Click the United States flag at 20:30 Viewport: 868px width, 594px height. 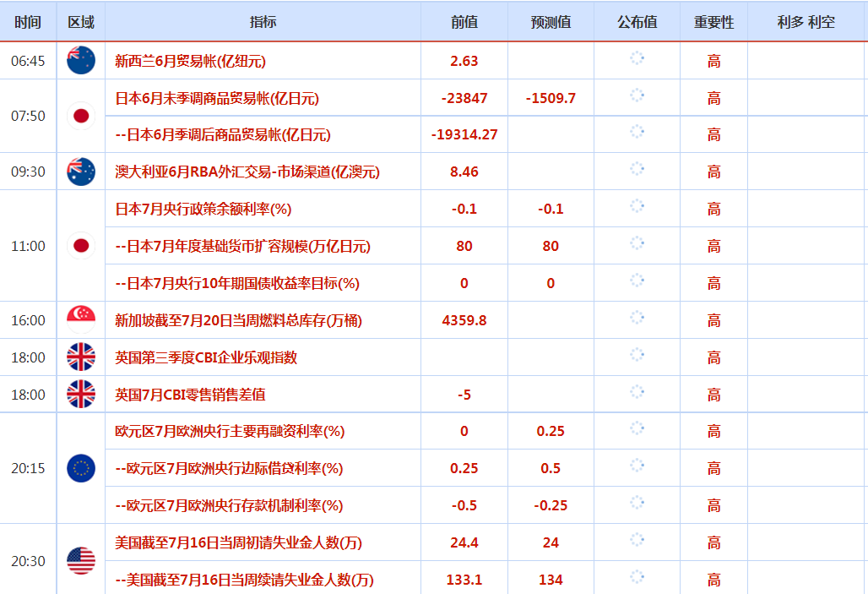pos(81,560)
